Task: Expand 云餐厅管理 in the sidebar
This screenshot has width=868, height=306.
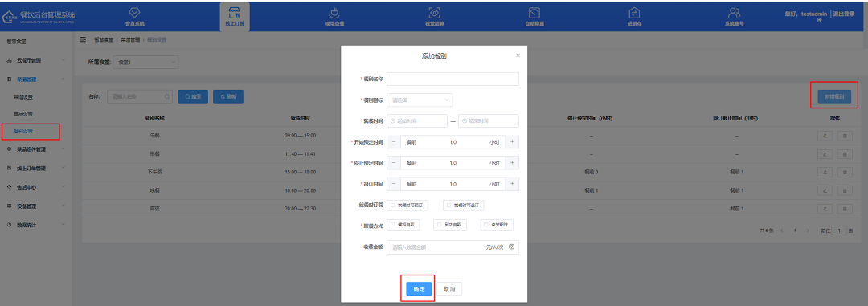Action: [x=36, y=59]
